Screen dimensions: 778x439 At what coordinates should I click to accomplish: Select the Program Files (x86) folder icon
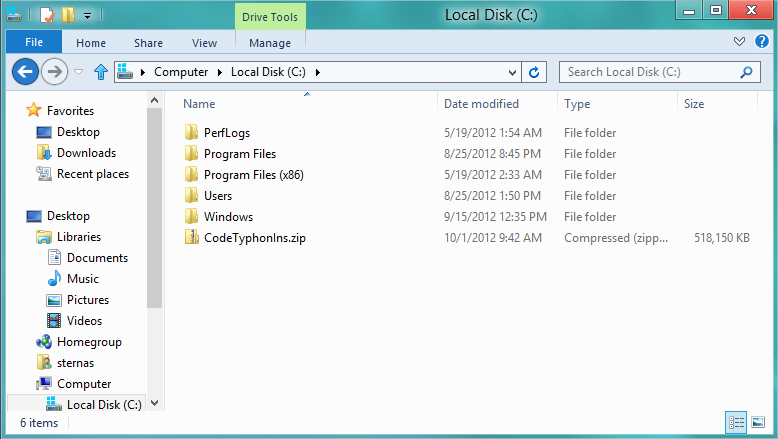pos(192,174)
